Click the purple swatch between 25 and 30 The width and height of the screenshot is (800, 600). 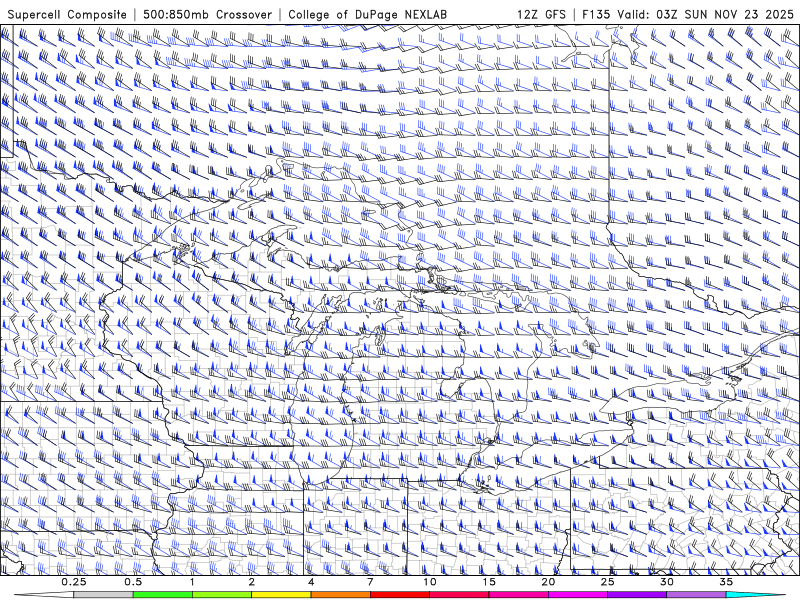[637, 595]
